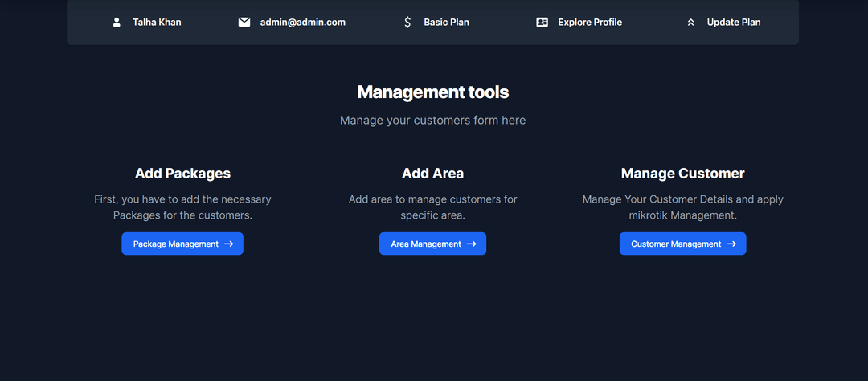This screenshot has width=868, height=381.
Task: Click the ID card icon beside Explore Profile
Action: (542, 23)
